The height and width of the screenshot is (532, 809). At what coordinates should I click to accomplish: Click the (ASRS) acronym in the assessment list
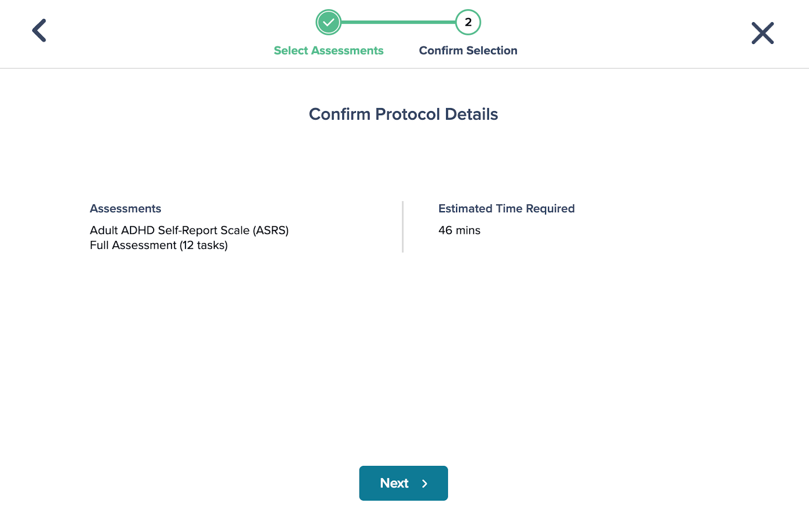coord(271,230)
